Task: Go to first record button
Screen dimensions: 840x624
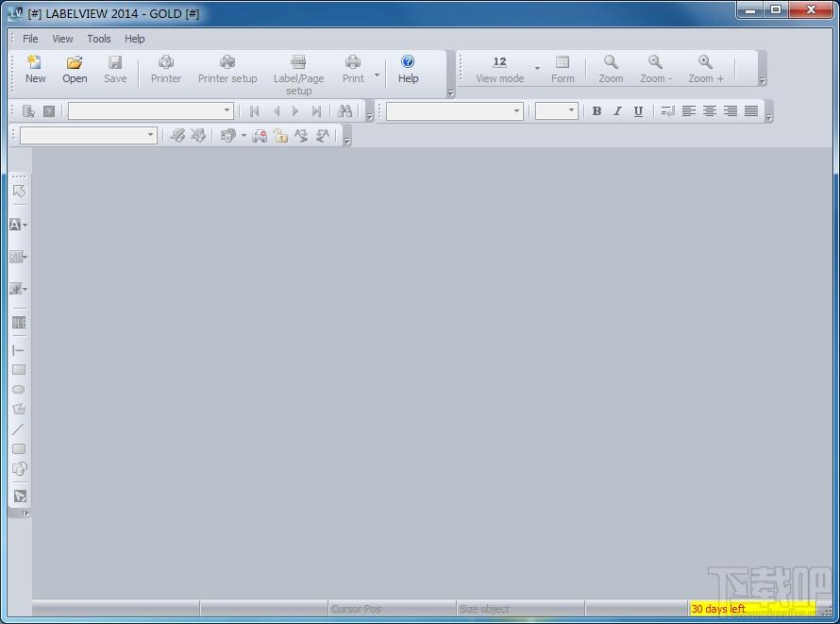Action: pos(255,111)
